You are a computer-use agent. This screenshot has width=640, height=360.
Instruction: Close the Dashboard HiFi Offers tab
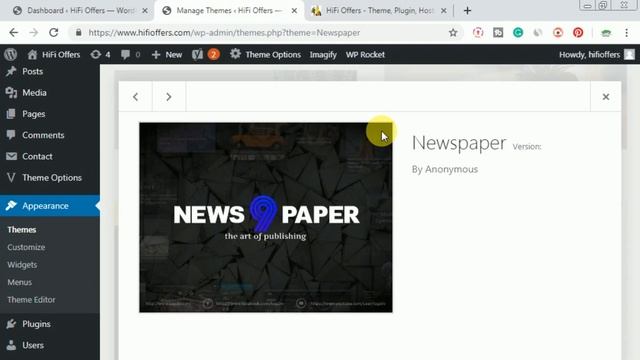(145, 11)
